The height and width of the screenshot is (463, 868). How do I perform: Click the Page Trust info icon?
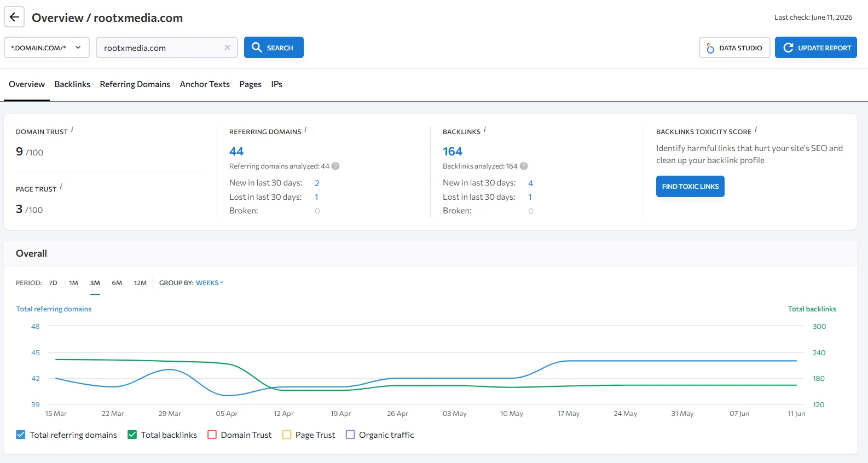(61, 187)
